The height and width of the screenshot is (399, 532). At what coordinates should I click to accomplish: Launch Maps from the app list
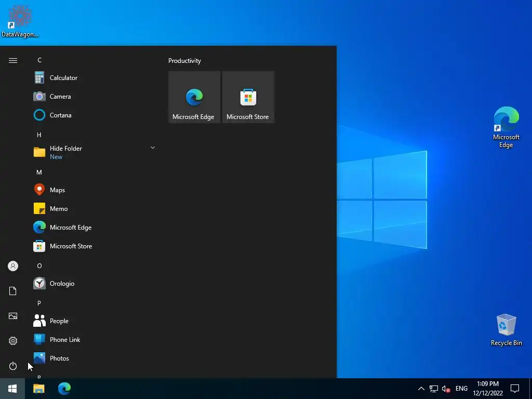click(95, 190)
